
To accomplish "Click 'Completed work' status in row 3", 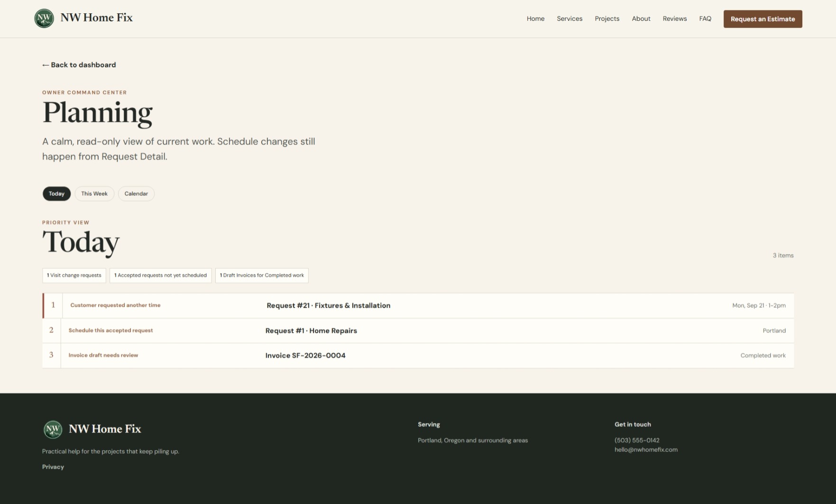I will click(x=763, y=355).
